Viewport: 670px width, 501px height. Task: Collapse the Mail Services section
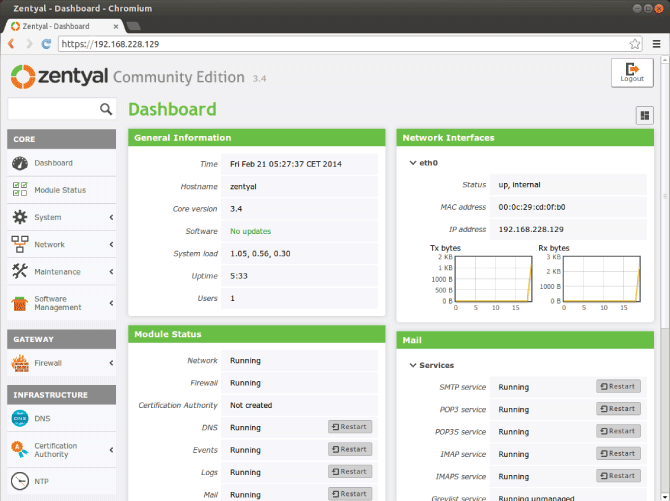pyautogui.click(x=413, y=365)
